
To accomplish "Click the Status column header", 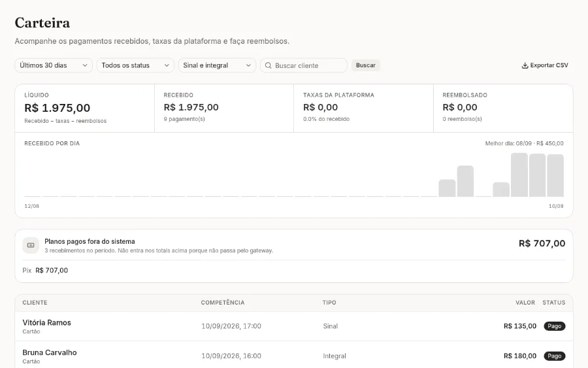I will [x=554, y=303].
